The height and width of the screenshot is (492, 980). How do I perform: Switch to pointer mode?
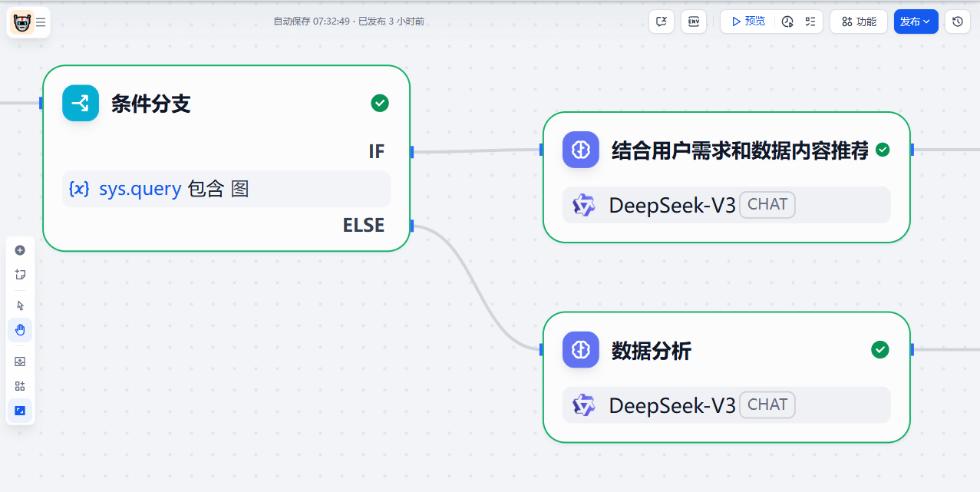(20, 305)
